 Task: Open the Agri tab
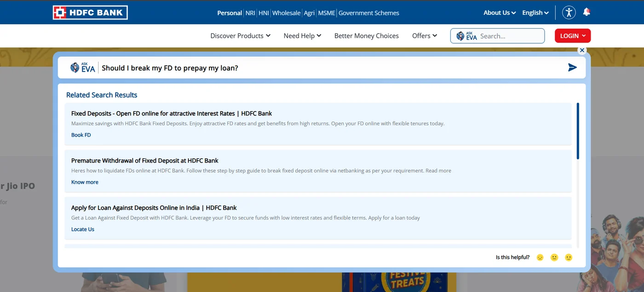point(309,13)
